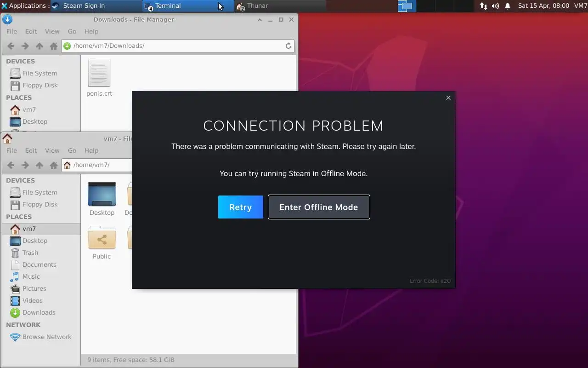Open the volume control tray icon

coord(495,6)
